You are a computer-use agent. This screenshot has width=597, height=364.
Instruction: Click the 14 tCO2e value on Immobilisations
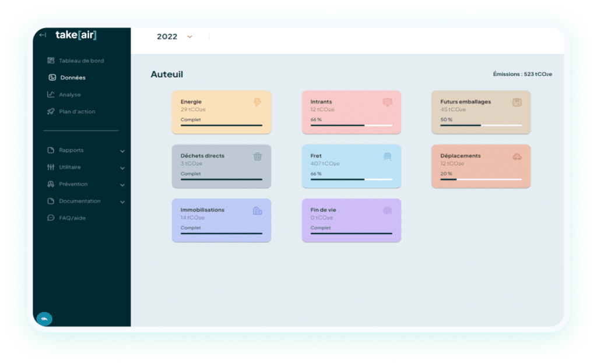click(x=192, y=218)
